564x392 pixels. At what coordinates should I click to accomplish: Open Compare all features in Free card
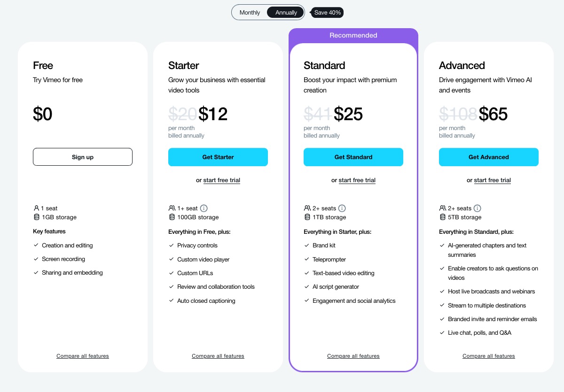83,356
